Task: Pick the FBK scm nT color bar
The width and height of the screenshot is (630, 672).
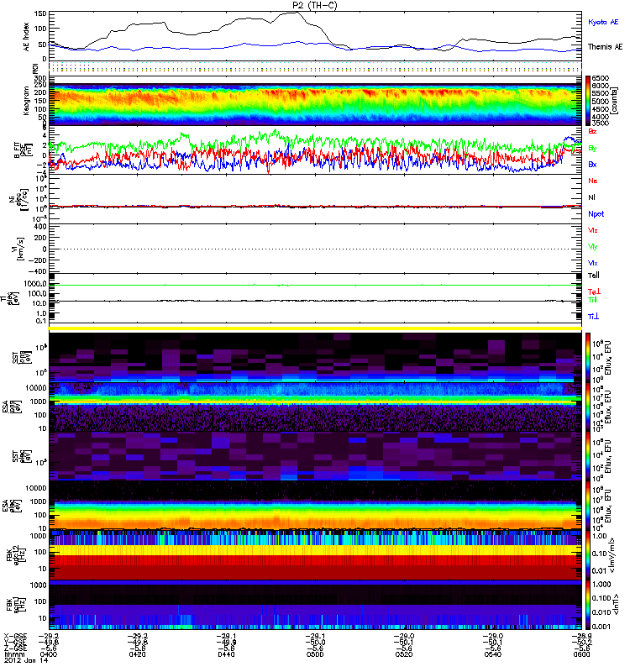Action: (x=587, y=605)
